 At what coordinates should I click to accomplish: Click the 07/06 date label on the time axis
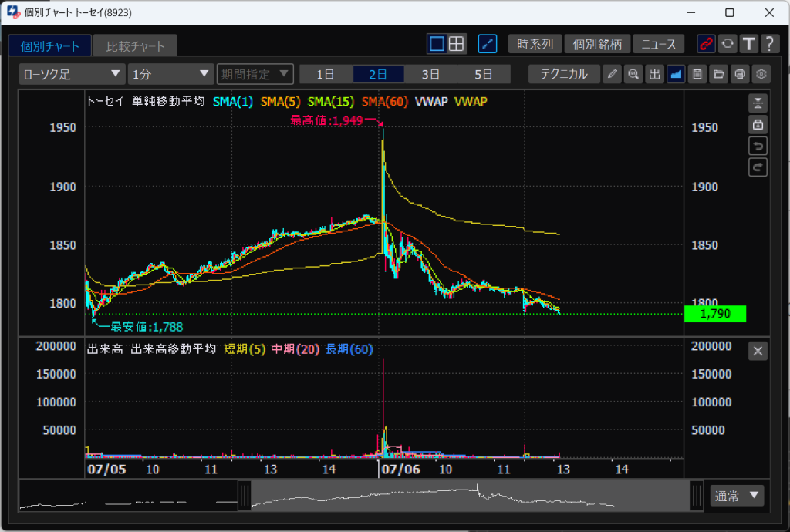400,470
